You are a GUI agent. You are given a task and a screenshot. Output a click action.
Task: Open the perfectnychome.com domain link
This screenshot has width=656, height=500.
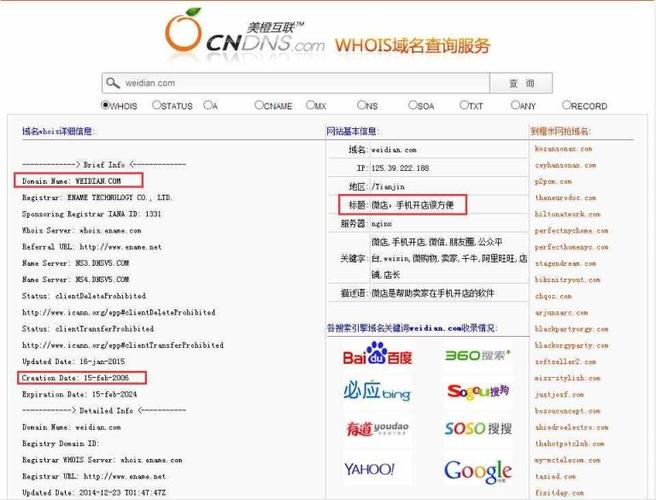pos(571,231)
